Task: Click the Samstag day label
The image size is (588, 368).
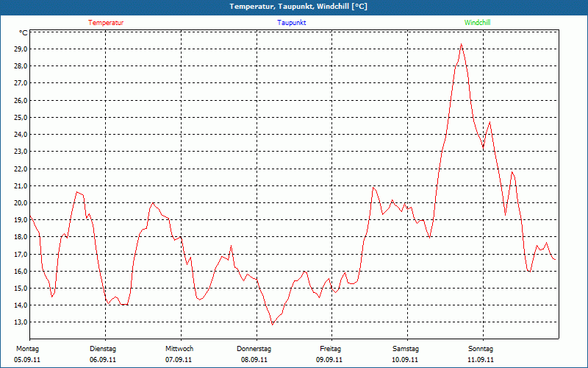Action: 406,349
